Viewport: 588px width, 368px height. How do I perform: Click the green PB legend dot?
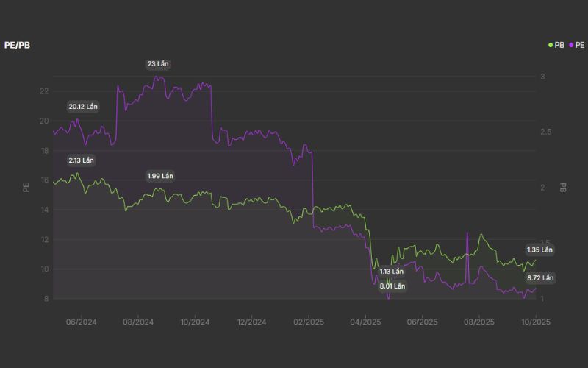(x=551, y=46)
